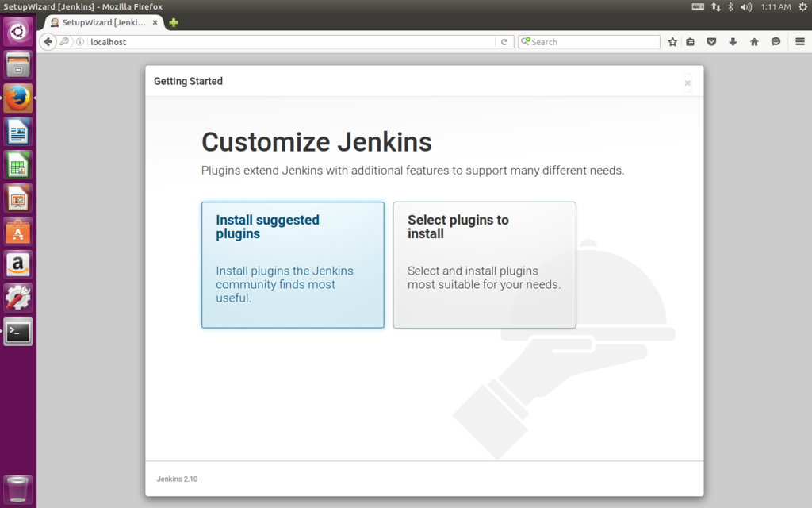Screen dimensions: 812x508
Task: Click the localhost address bar
Action: point(292,42)
